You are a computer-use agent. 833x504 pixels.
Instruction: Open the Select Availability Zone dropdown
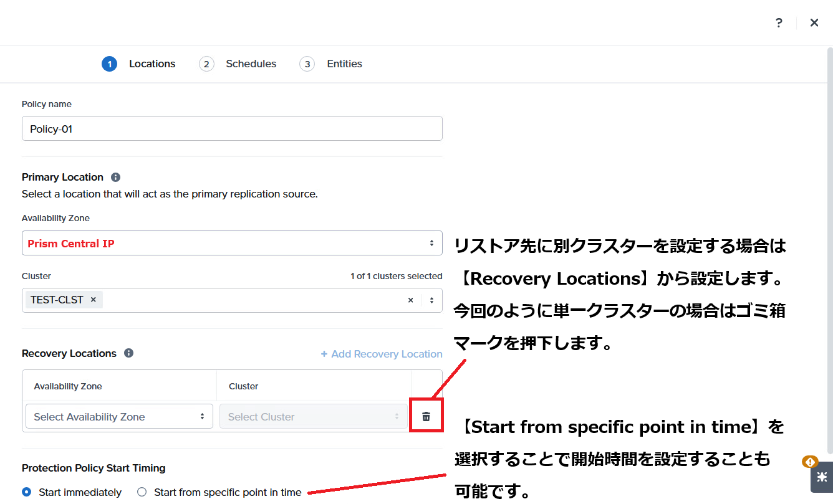[119, 416]
